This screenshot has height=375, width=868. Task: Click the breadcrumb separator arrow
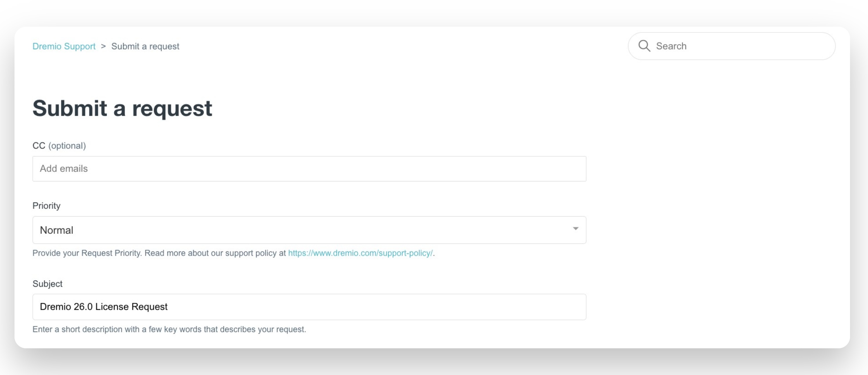pyautogui.click(x=104, y=46)
